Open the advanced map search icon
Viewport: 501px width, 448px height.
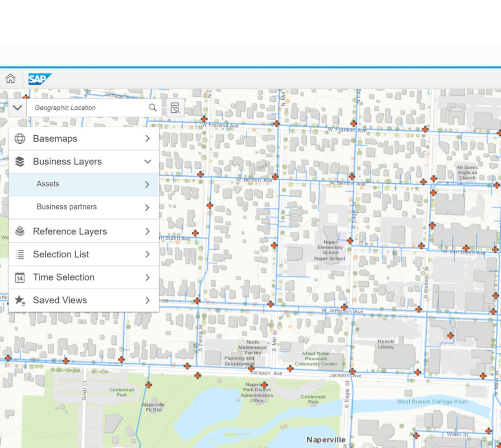(x=175, y=108)
